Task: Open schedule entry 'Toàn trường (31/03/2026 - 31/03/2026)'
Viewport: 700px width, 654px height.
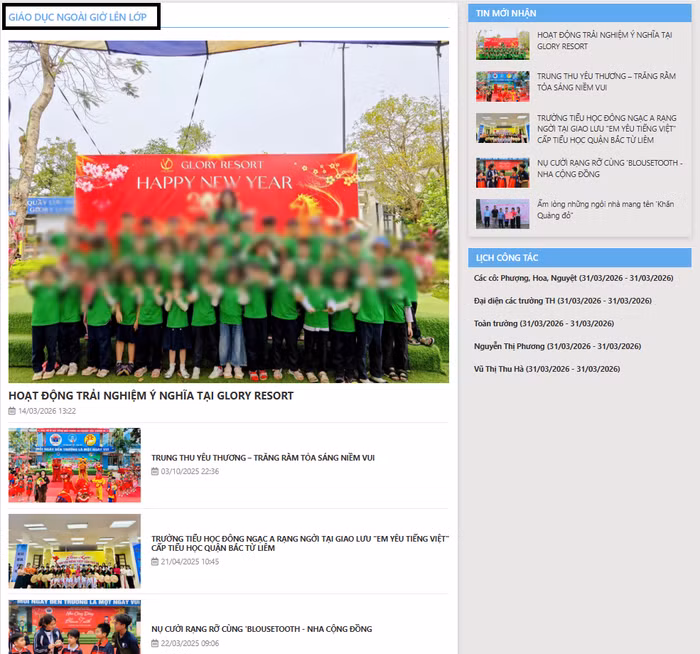Action: [x=544, y=323]
